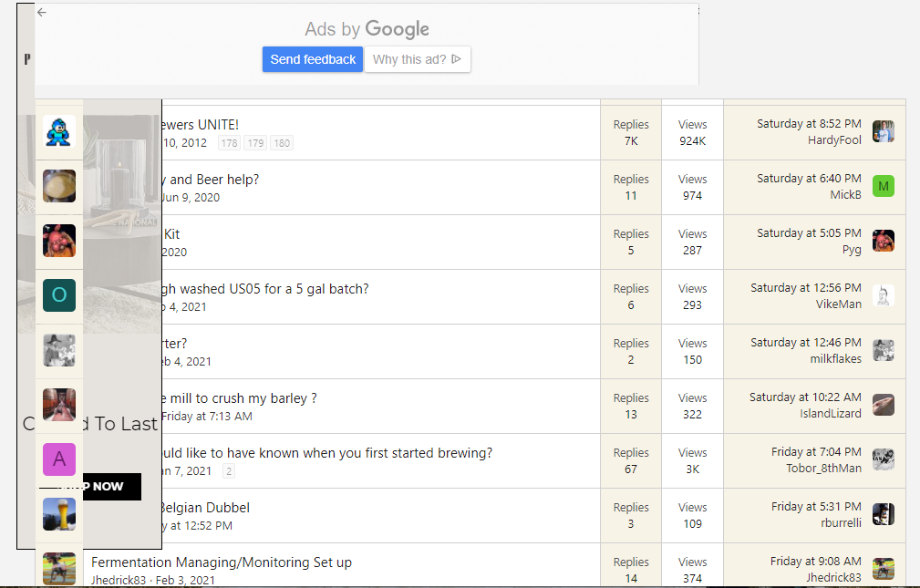This screenshot has width=920, height=588.
Task: Open the pink A avatar profile
Action: 59,459
